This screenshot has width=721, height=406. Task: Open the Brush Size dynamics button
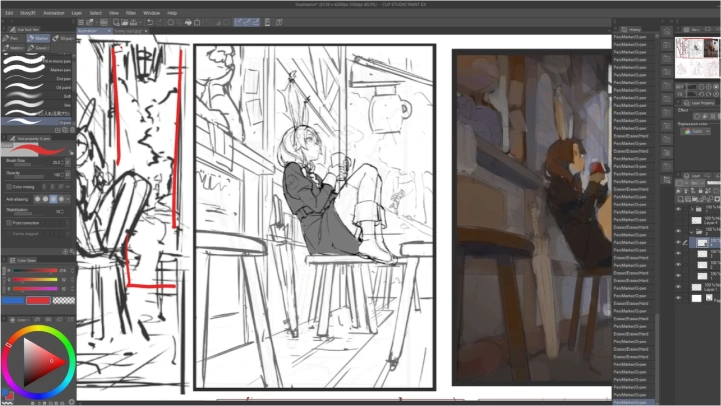pyautogui.click(x=68, y=162)
